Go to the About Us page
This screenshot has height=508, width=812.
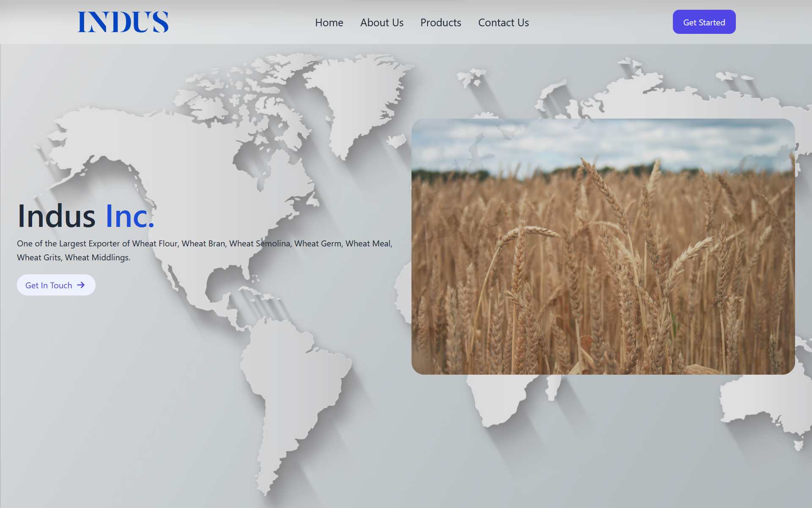coord(381,22)
